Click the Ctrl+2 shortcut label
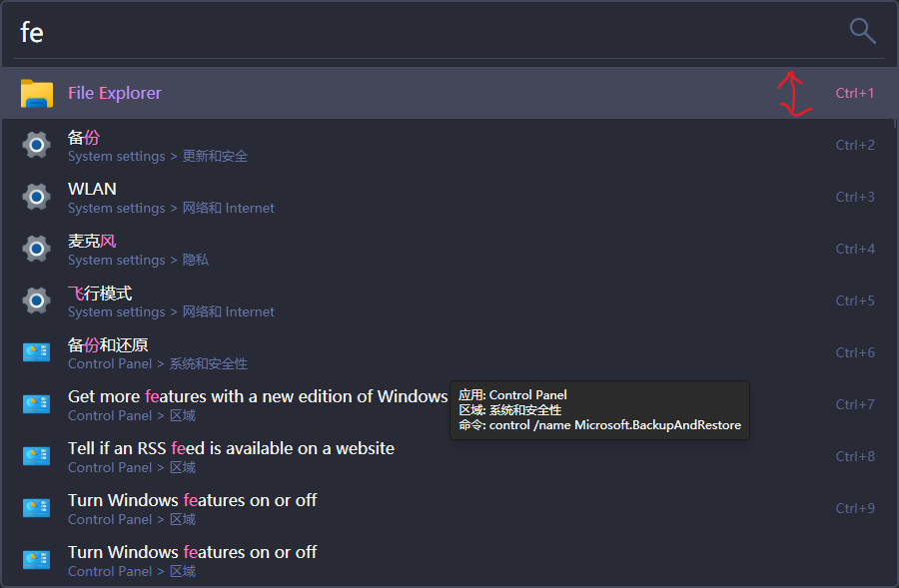This screenshot has width=899, height=588. click(855, 145)
